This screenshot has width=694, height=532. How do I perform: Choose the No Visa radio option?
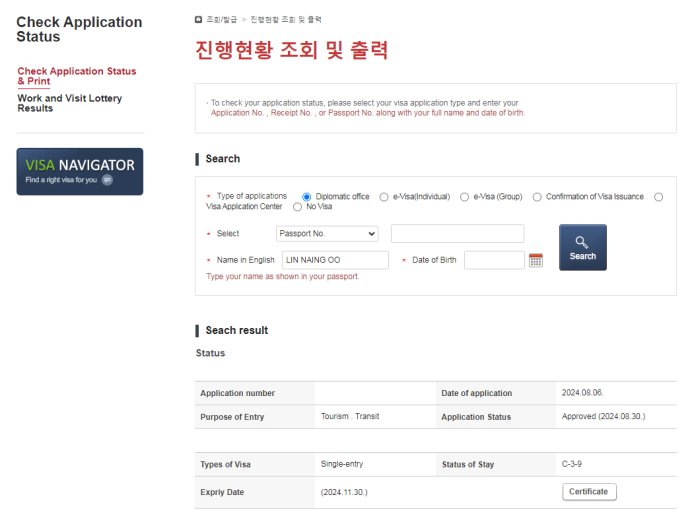click(x=297, y=207)
